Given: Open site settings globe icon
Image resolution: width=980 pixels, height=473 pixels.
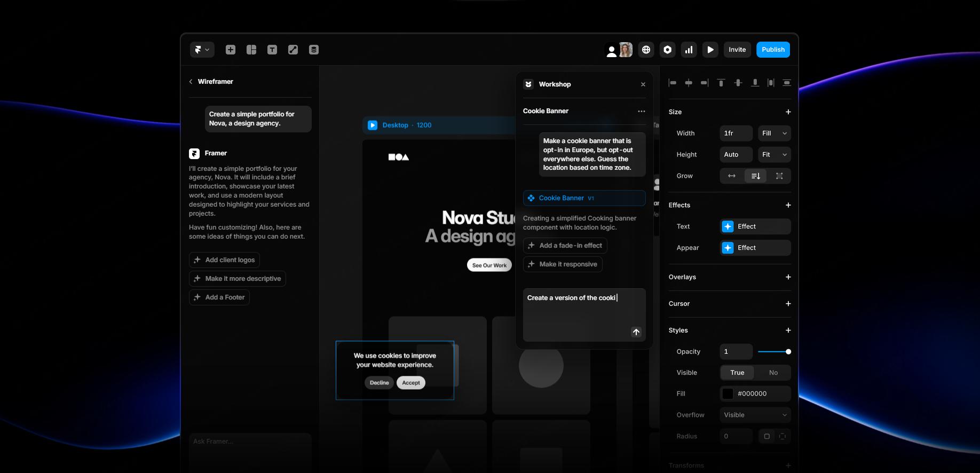Looking at the screenshot, I should tap(646, 50).
